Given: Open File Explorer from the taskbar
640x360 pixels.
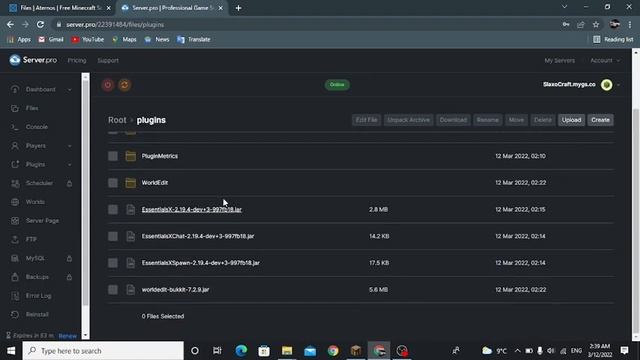Looking at the screenshot, I should pyautogui.click(x=287, y=351).
